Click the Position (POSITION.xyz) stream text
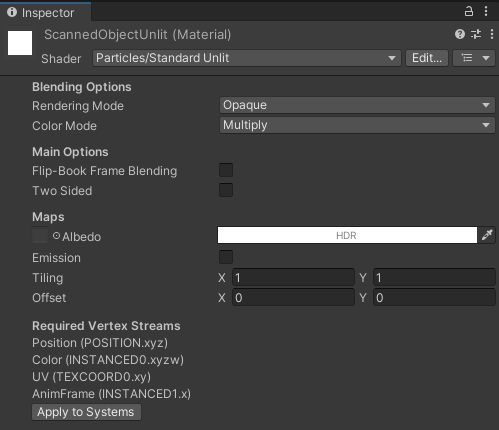Screen dimensions: 499x430 (x=100, y=343)
